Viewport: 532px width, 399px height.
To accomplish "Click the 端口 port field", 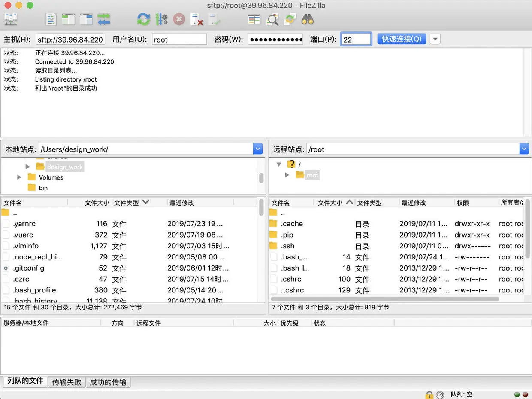I will (356, 40).
